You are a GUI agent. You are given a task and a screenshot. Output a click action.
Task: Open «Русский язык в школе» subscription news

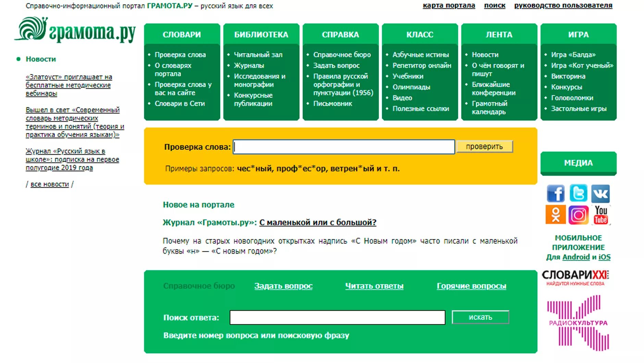(x=72, y=159)
